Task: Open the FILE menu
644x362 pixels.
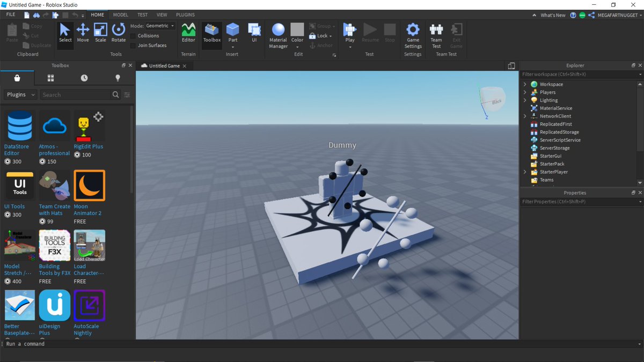Action: [x=11, y=15]
